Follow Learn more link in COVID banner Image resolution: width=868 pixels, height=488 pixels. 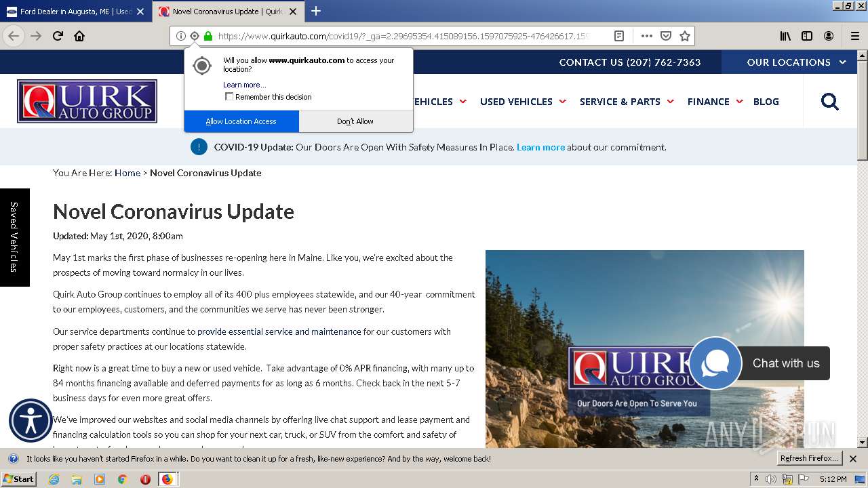point(540,147)
